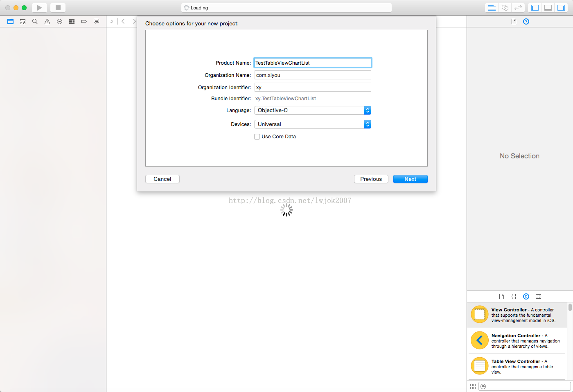Select the Debug navigator gauge icon
Image resolution: width=573 pixels, height=392 pixels.
(x=72, y=21)
